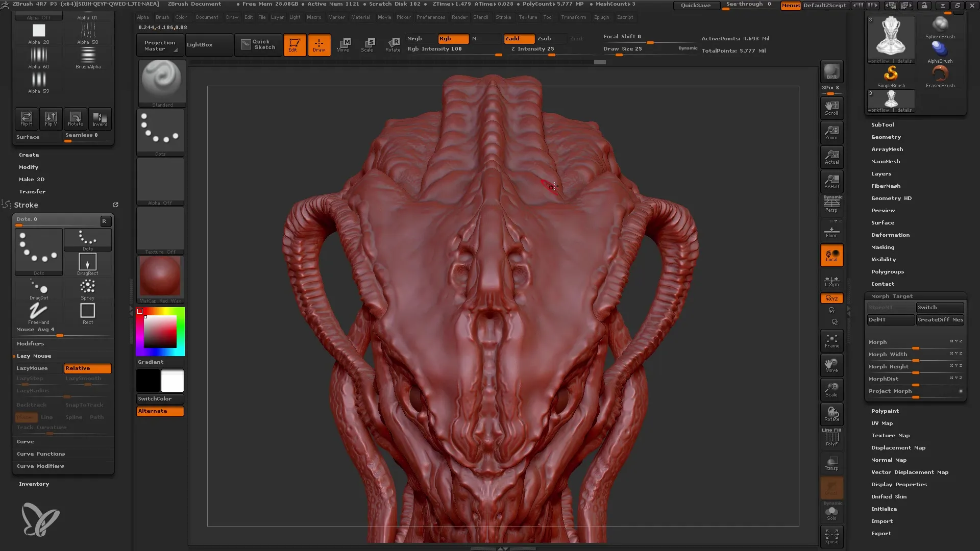Screen dimensions: 980x551
Task: Click the Geometry HD option
Action: click(x=891, y=198)
